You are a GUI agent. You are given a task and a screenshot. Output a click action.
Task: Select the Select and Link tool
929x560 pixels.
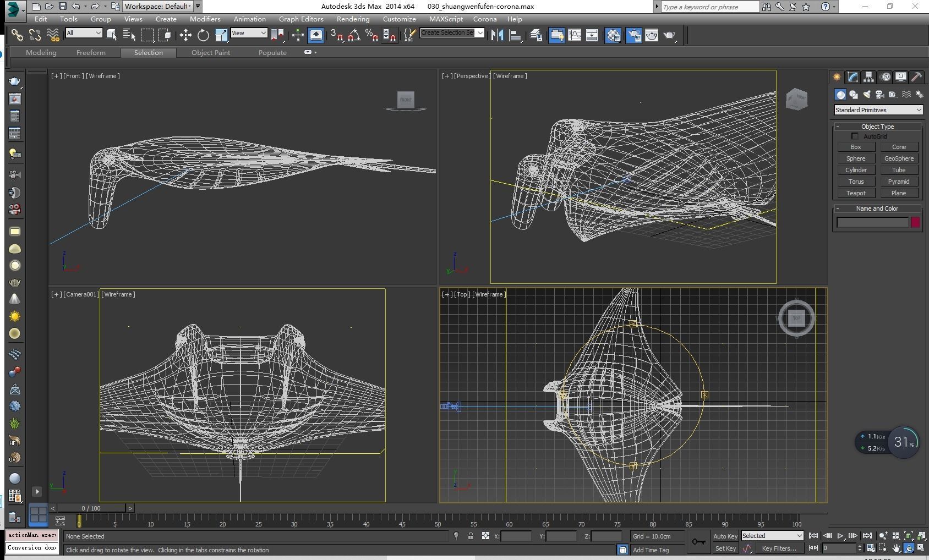[x=17, y=35]
